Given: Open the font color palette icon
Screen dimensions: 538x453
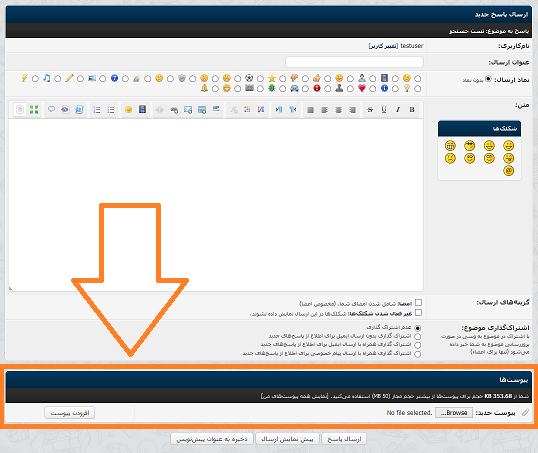Looking at the screenshot, I should tap(247, 110).
